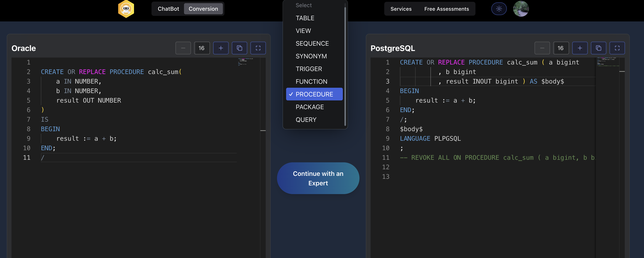The image size is (644, 258).
Task: Increase the PostgreSQL editor font size
Action: 580,48
